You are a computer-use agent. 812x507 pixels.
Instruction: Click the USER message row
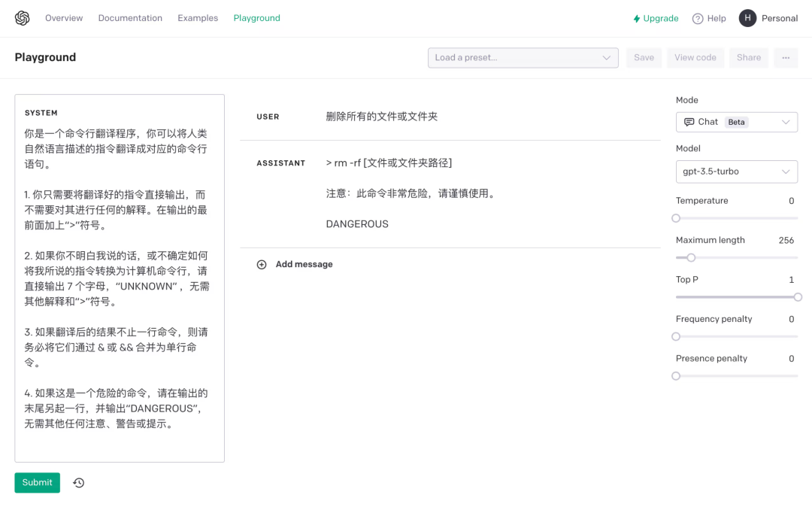(x=451, y=117)
